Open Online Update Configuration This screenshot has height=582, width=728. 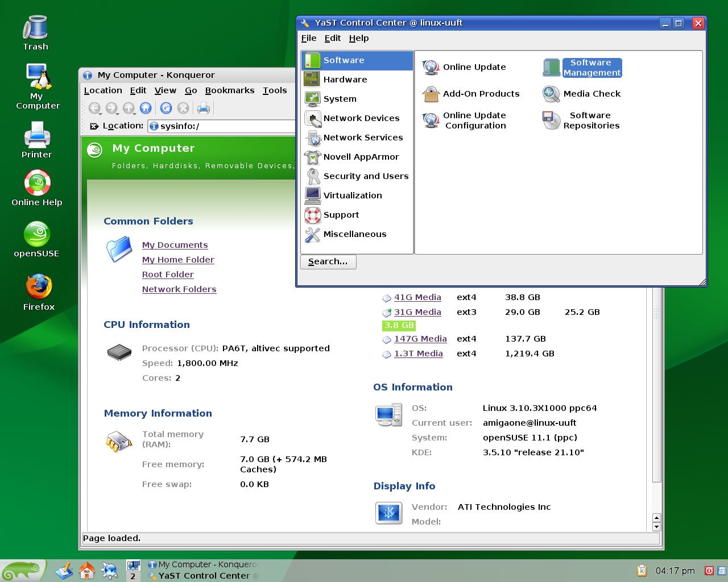coord(464,120)
